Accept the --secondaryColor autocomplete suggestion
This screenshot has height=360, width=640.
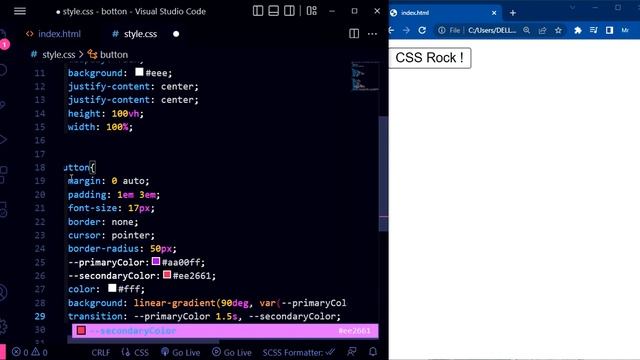coord(225,331)
